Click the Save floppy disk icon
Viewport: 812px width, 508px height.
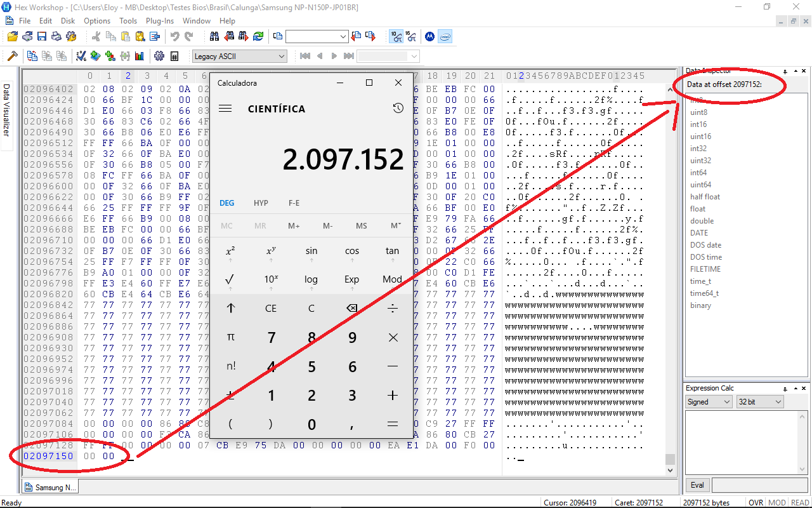pyautogui.click(x=42, y=36)
